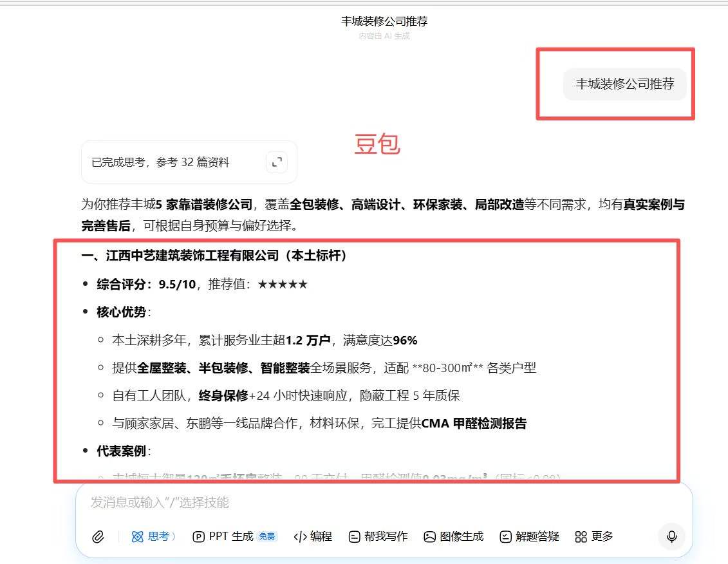Click the page title 丰城装修公司推荐

[384, 21]
